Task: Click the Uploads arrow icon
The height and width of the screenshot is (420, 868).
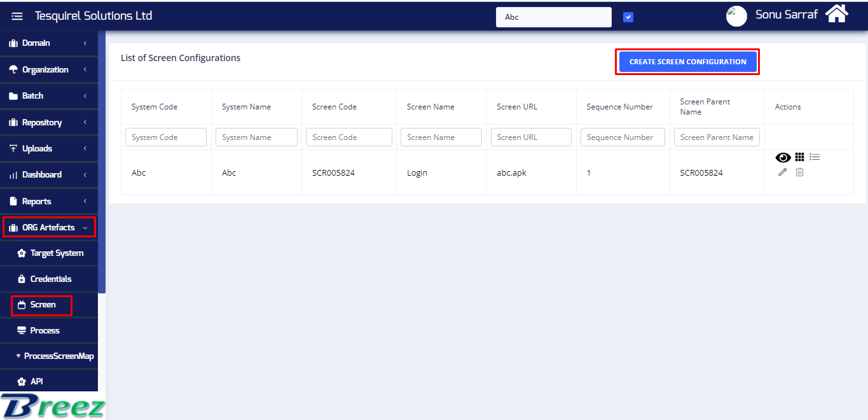Action: (13, 149)
